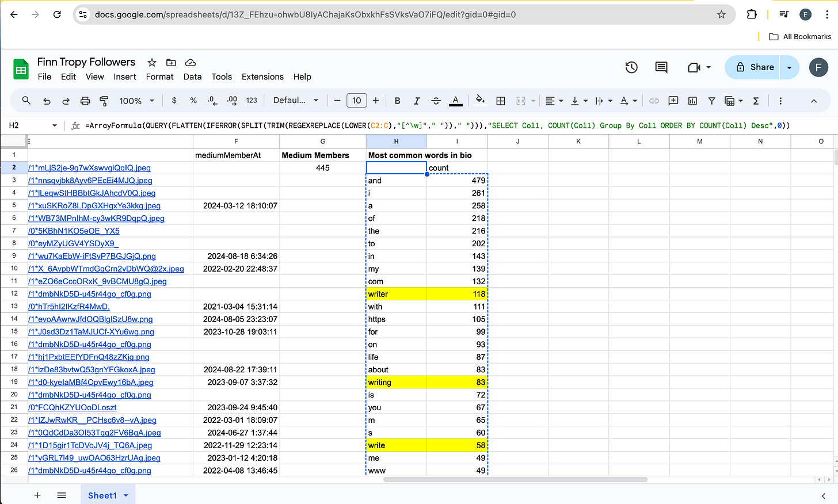Open the All Bookmarks folder
This screenshot has width=838, height=504.
click(x=801, y=36)
